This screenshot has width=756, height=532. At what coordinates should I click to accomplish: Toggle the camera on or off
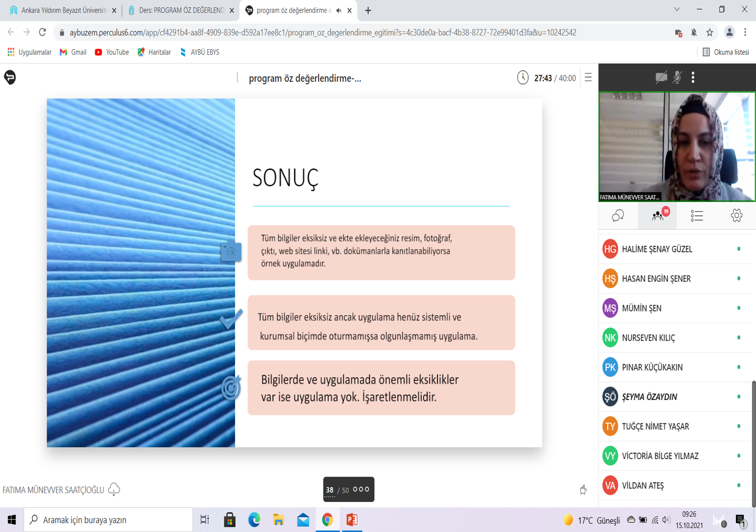(661, 78)
